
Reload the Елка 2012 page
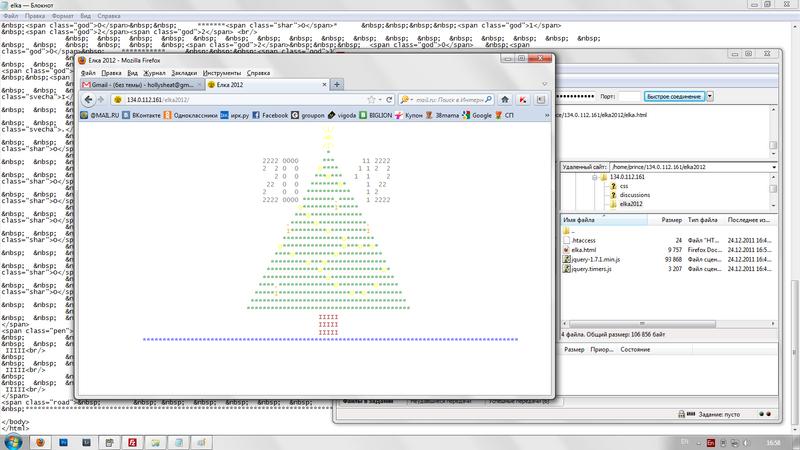point(389,99)
